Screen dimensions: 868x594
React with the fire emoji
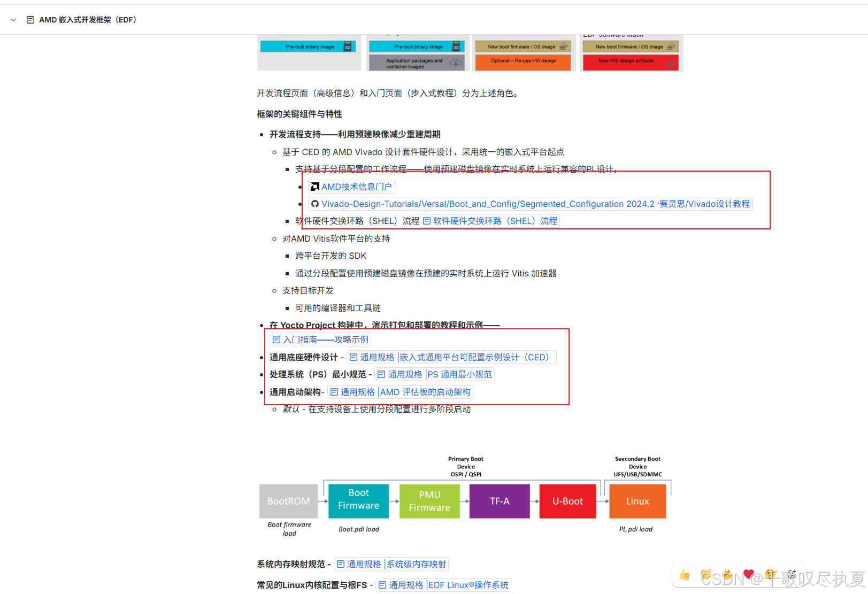[727, 575]
